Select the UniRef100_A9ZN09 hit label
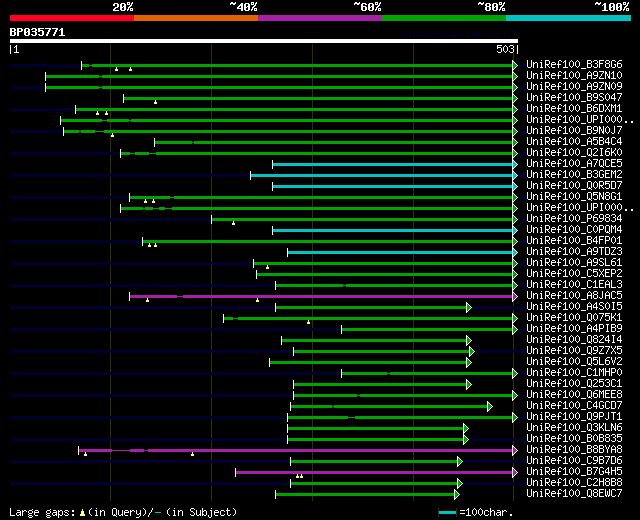 click(x=574, y=87)
